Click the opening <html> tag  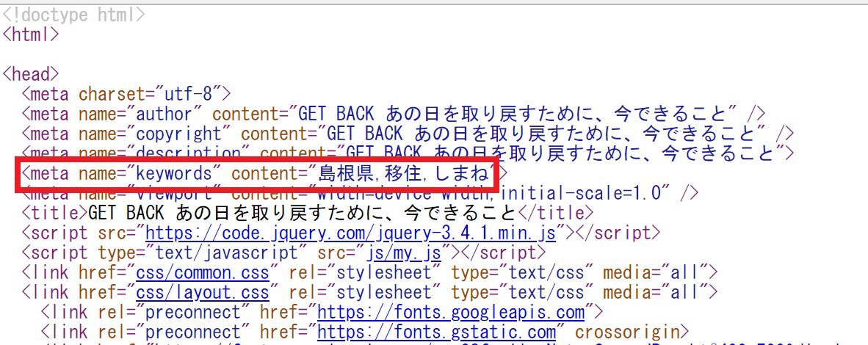30,35
